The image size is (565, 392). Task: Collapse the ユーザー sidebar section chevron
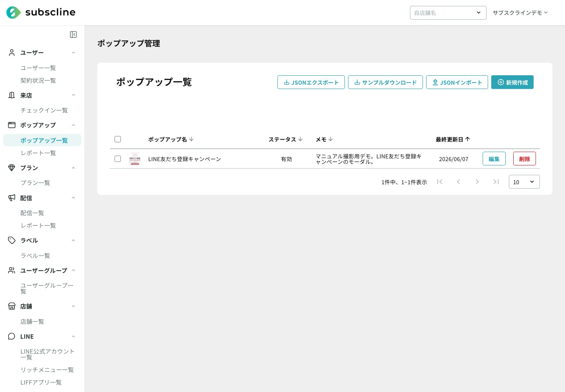click(x=73, y=53)
